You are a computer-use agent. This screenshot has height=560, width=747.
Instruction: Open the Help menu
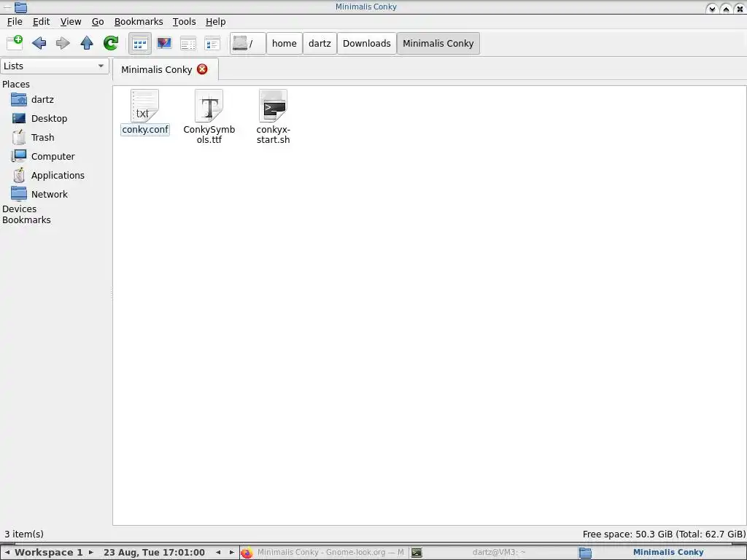coord(216,21)
